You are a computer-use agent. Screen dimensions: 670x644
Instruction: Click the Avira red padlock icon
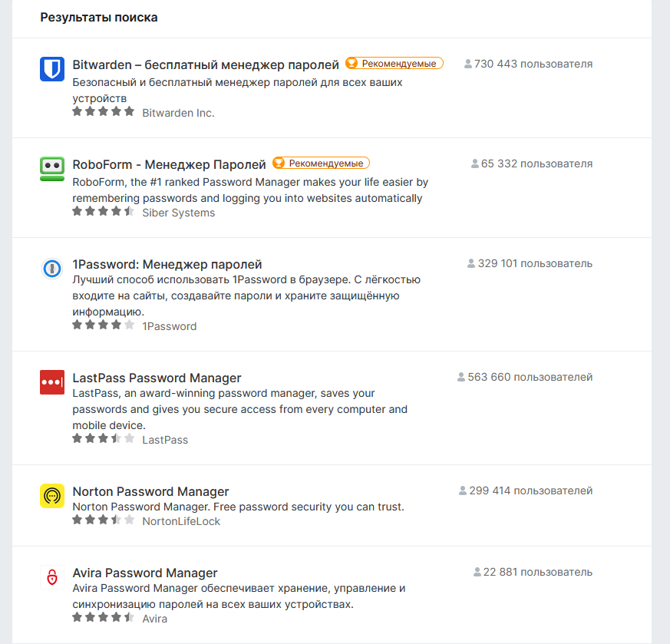[x=52, y=577]
